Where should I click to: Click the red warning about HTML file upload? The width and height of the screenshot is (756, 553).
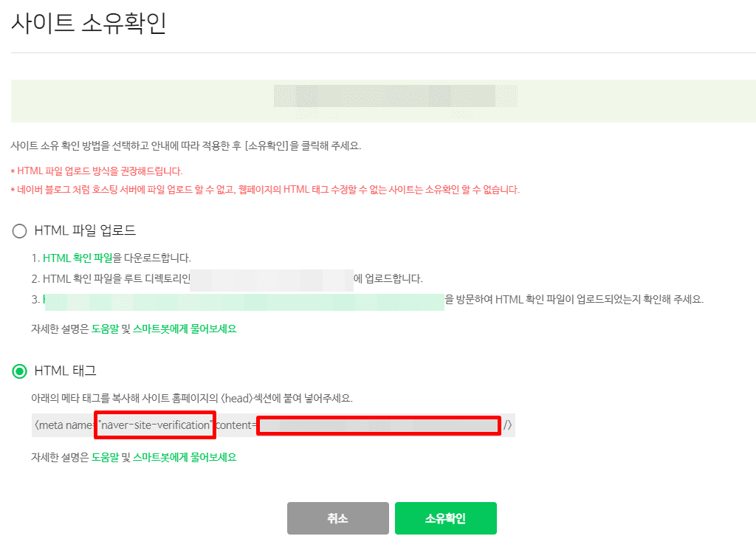click(x=96, y=171)
